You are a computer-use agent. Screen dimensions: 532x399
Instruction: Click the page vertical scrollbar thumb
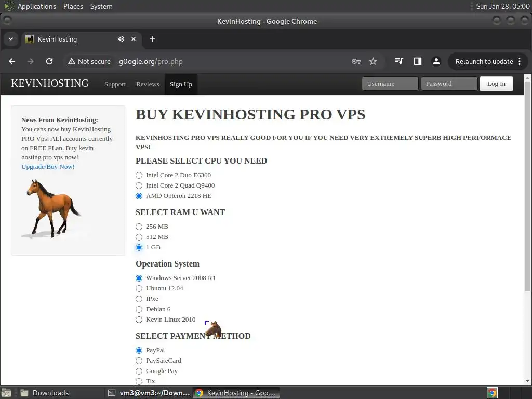pyautogui.click(x=528, y=186)
